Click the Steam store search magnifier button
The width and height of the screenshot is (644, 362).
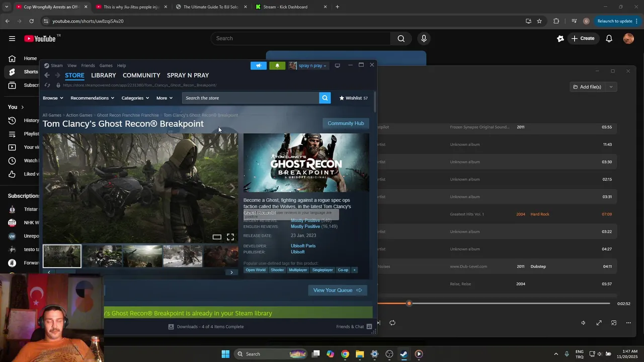tap(325, 98)
